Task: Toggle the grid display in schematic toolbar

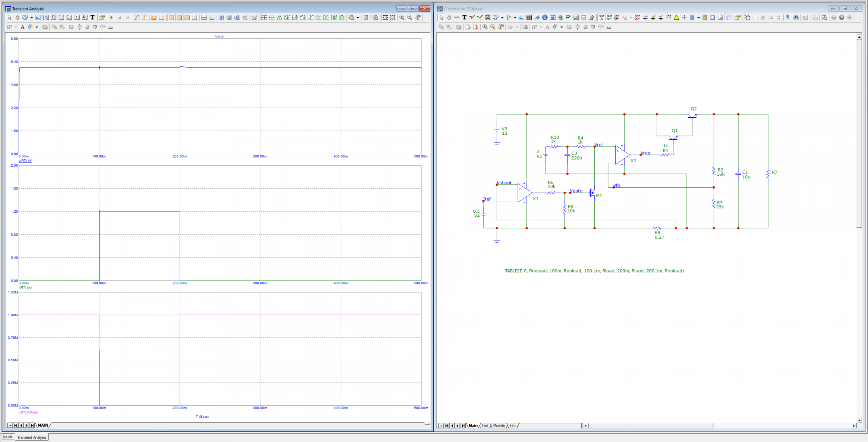Action: 692,17
